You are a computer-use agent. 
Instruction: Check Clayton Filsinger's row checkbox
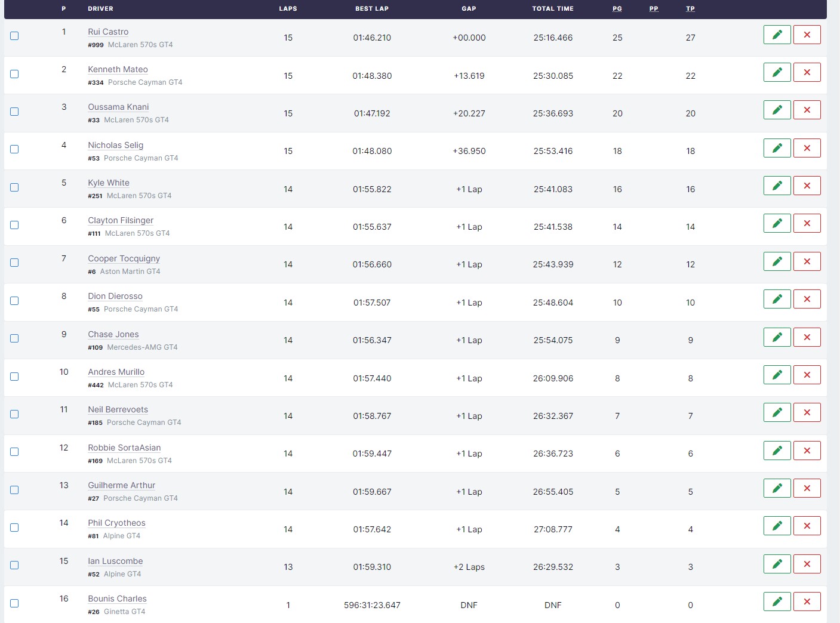[x=14, y=225]
